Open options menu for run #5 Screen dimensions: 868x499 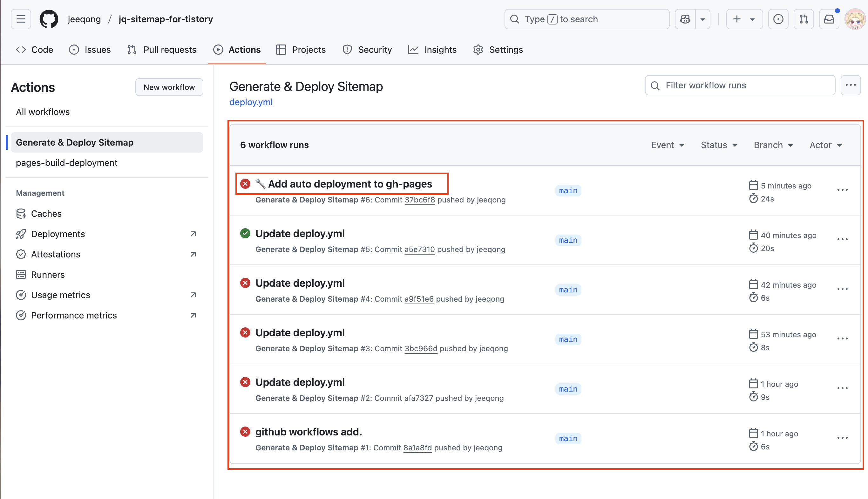(x=842, y=240)
